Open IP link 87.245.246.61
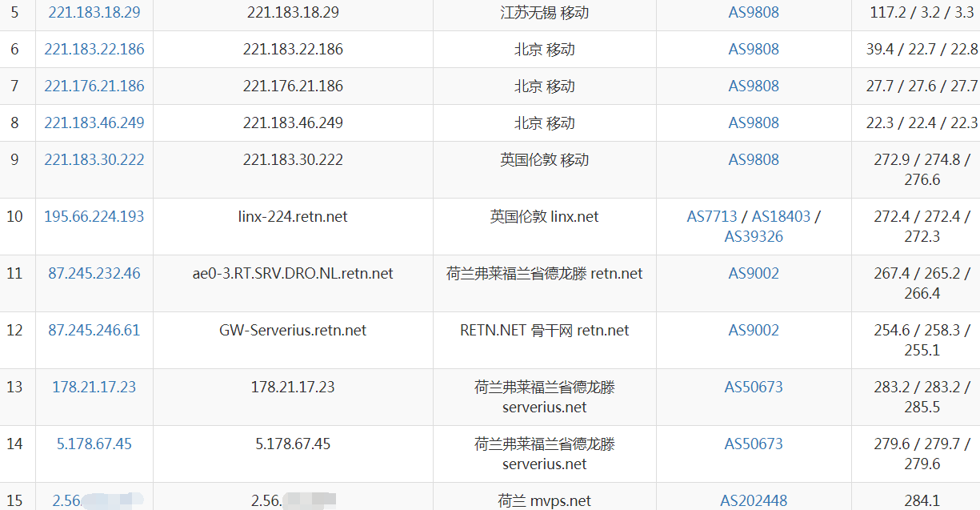 pos(94,331)
